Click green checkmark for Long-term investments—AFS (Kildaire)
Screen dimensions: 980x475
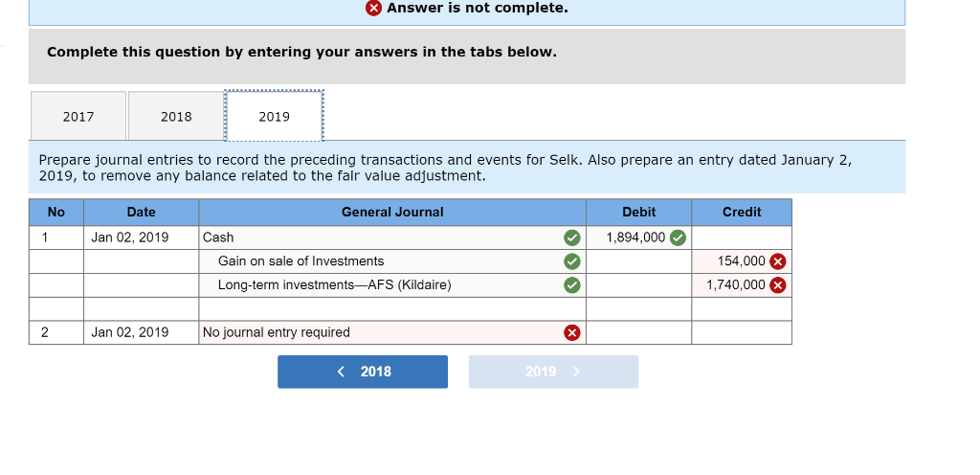click(572, 285)
